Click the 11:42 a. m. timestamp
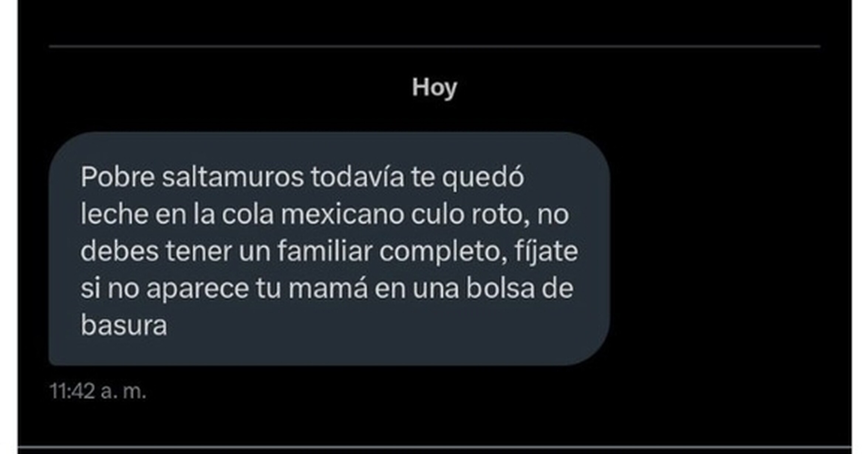Image resolution: width=868 pixels, height=454 pixels. pos(98,391)
